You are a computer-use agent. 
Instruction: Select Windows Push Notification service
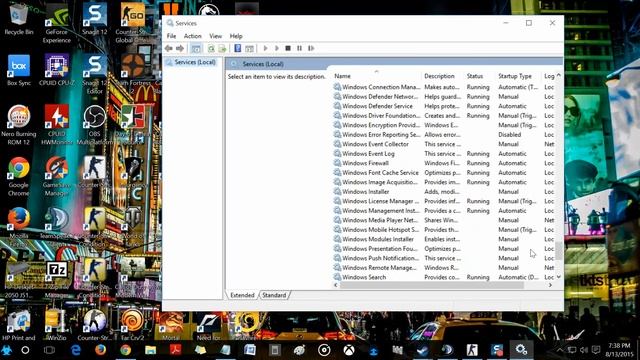[444, 258]
